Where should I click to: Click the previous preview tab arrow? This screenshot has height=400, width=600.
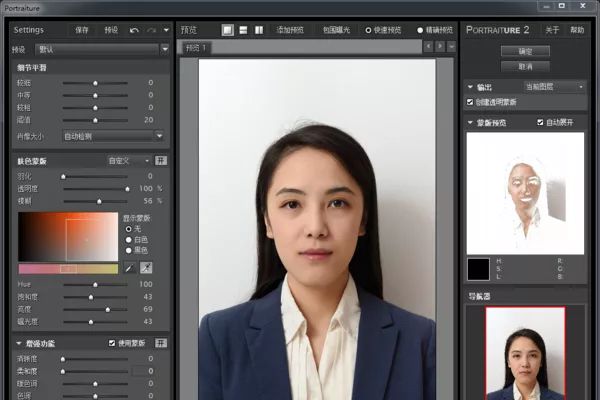[x=429, y=46]
